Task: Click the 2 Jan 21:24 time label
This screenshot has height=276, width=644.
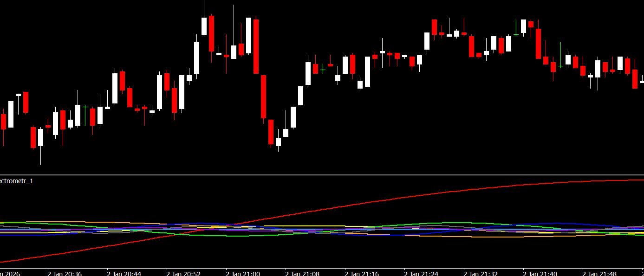Action: pos(421,274)
